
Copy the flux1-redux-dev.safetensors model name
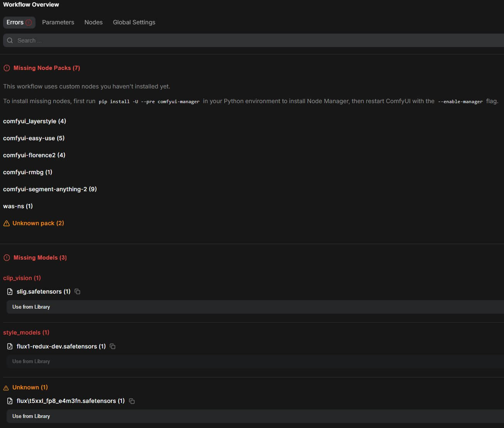(113, 346)
